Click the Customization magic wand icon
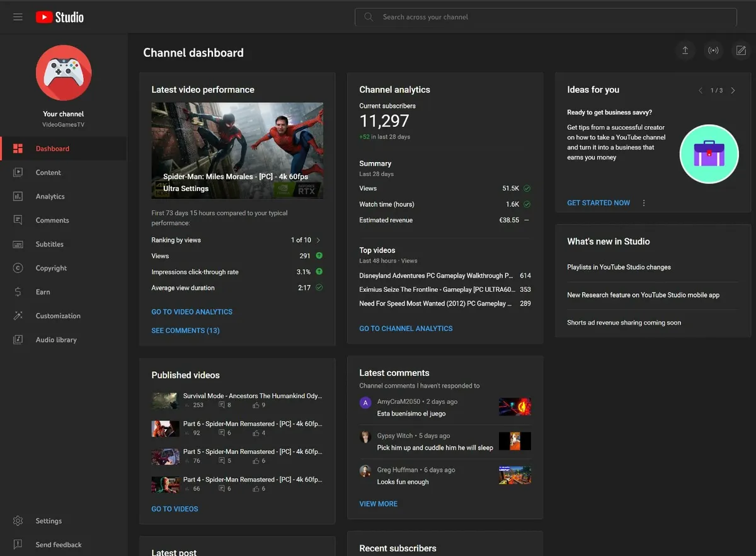Viewport: 756px width, 556px height. click(x=18, y=316)
